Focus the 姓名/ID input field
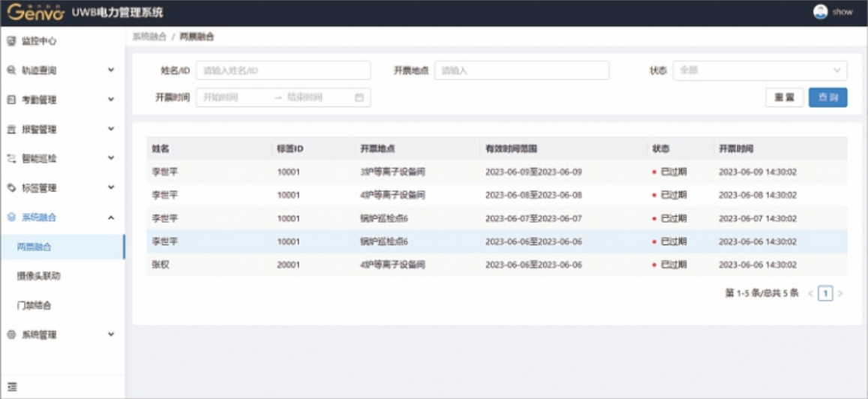868x399 pixels. [283, 70]
